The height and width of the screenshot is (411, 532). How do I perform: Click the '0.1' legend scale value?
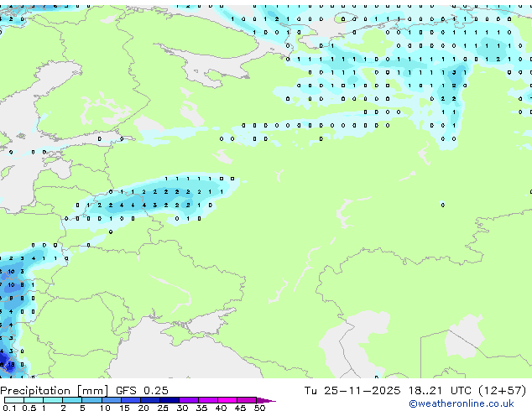9,408
